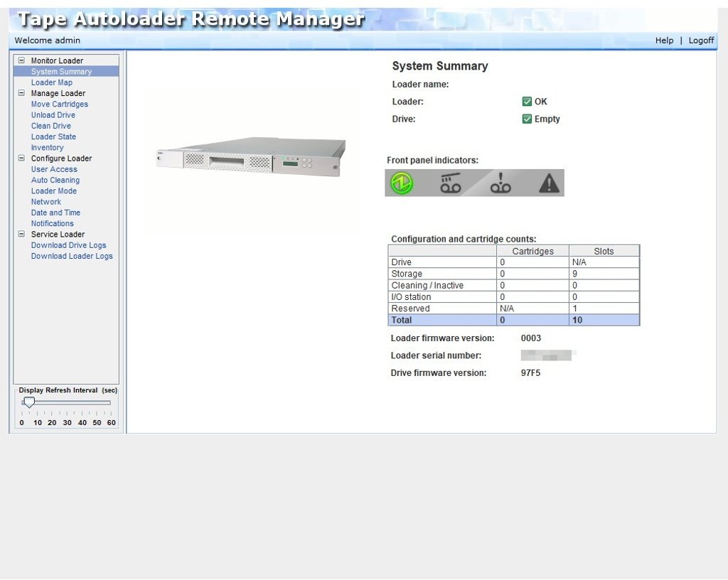Viewport: 728px width, 580px height.
Task: Click the green ready status indicator icon
Action: click(402, 183)
